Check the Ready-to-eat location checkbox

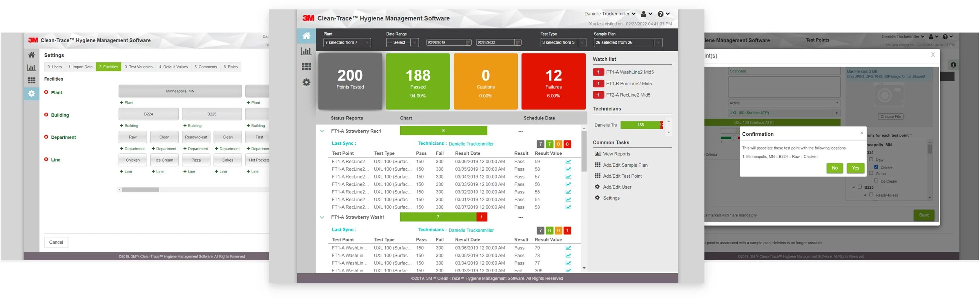coord(871,194)
